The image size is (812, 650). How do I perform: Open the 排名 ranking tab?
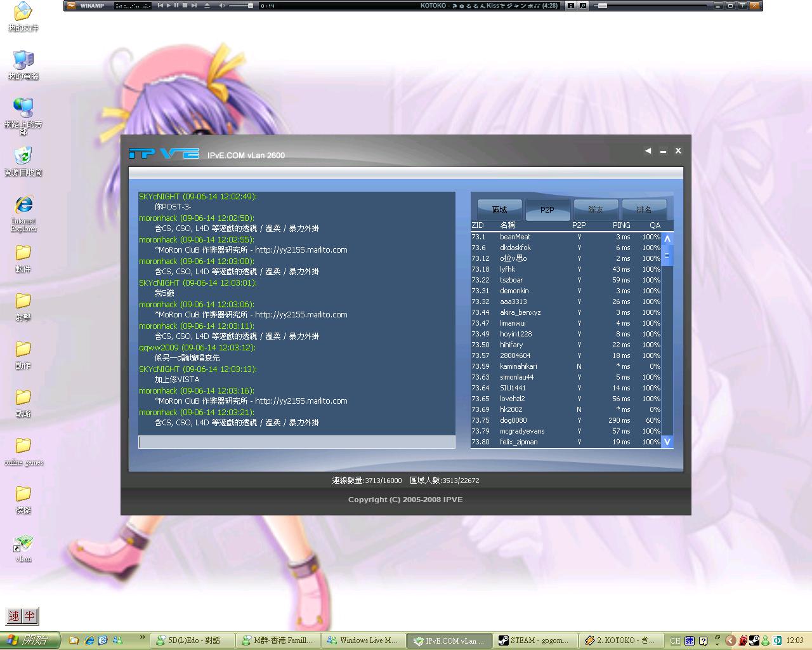(644, 209)
